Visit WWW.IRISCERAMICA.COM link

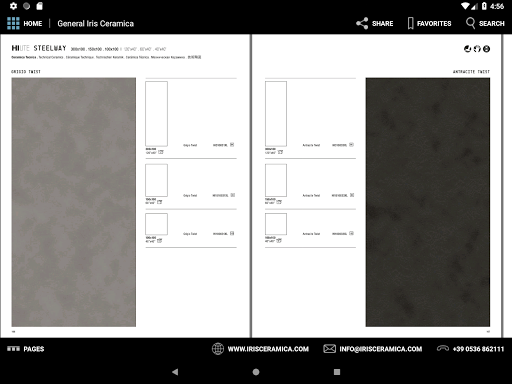268,349
